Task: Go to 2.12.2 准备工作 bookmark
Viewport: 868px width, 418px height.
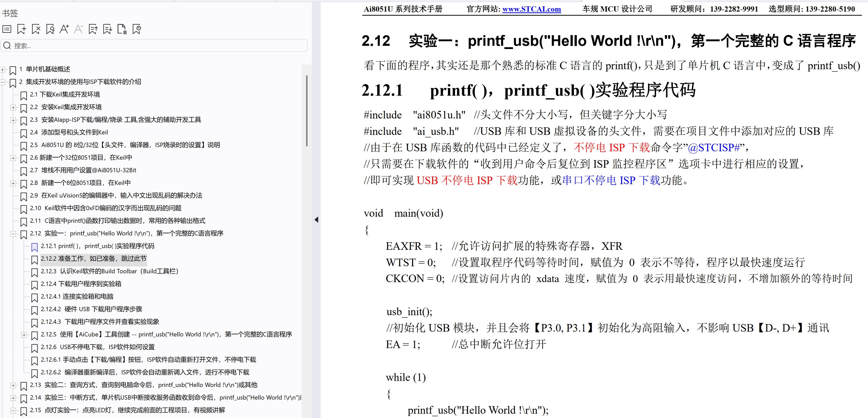Action: (94, 259)
